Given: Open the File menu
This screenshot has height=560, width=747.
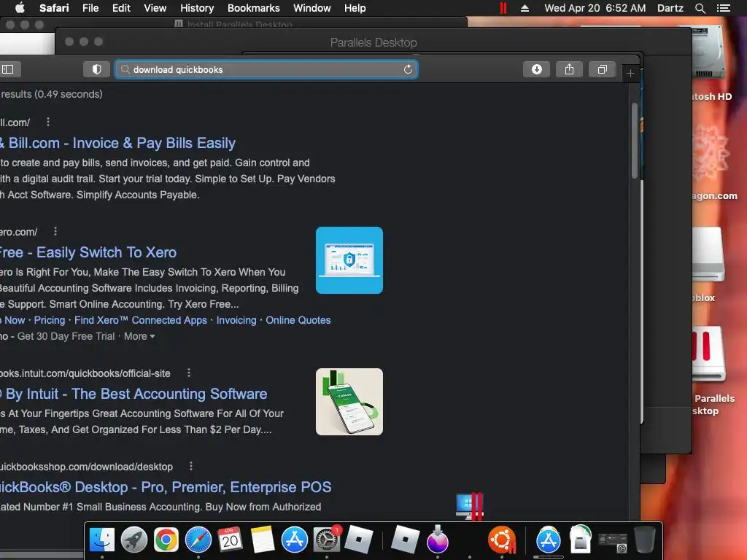Looking at the screenshot, I should coord(90,8).
